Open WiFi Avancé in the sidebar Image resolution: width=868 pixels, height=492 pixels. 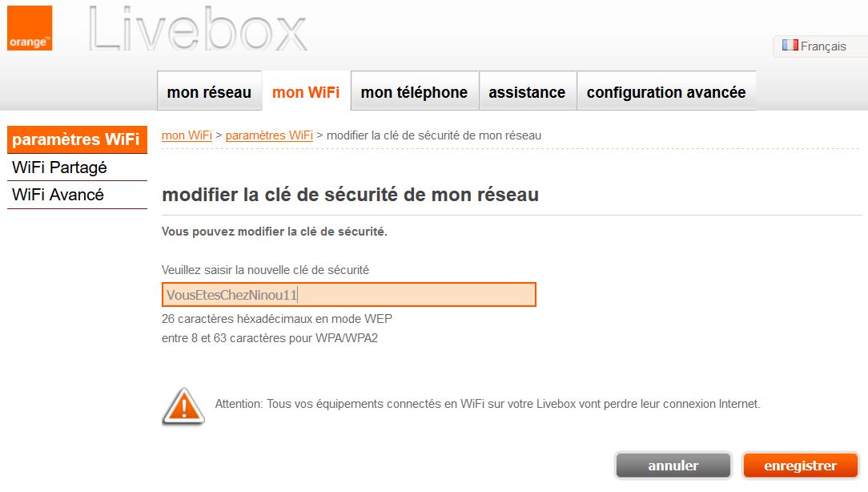[58, 195]
